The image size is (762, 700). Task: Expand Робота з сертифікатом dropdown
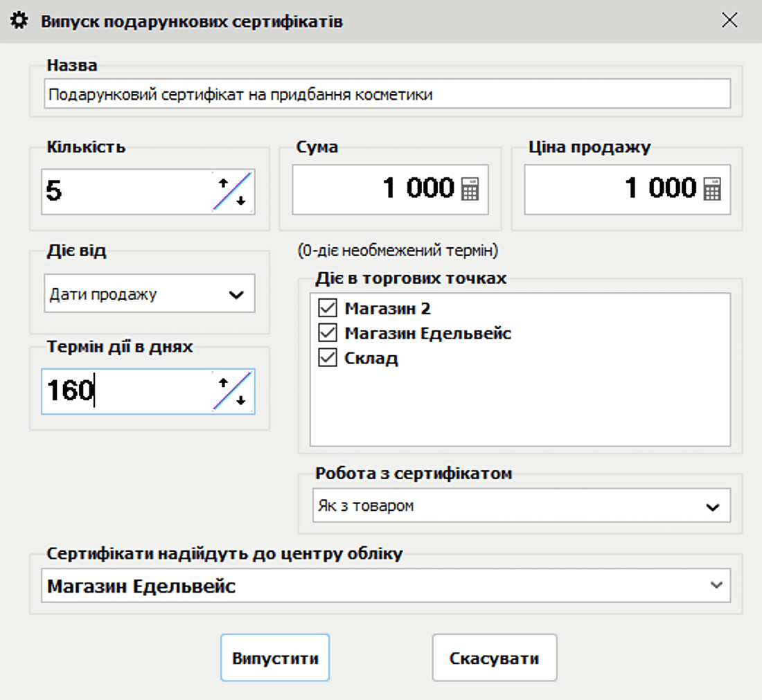coord(712,507)
